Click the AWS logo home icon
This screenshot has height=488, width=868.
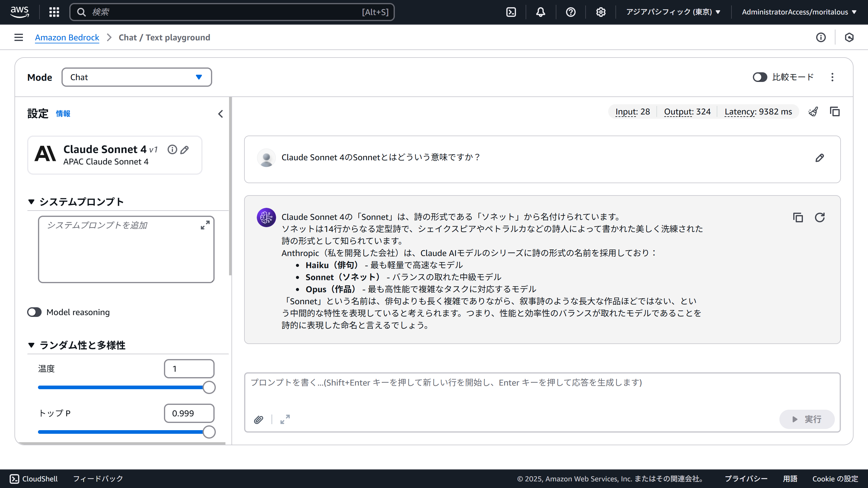(20, 12)
